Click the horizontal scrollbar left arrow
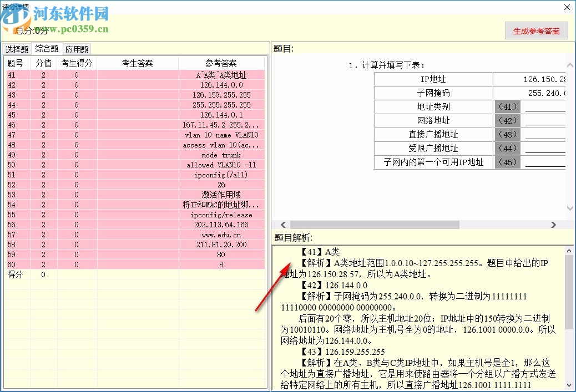The width and height of the screenshot is (576, 392). coord(283,225)
